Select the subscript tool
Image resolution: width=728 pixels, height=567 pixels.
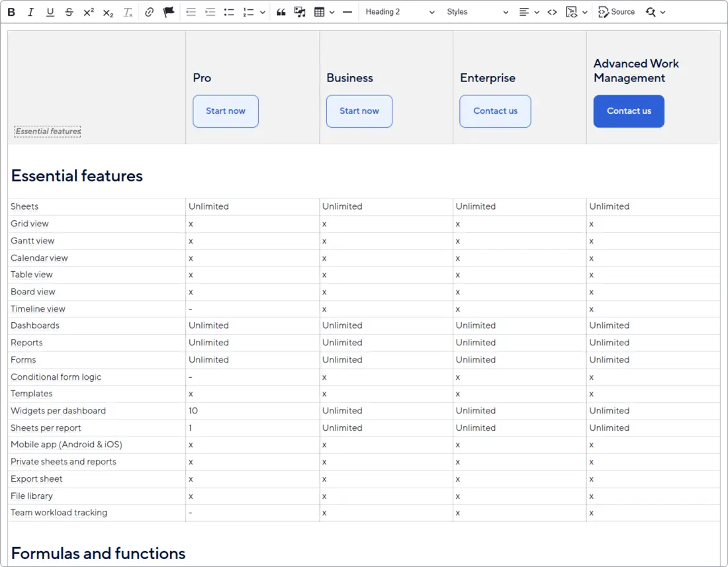(107, 11)
